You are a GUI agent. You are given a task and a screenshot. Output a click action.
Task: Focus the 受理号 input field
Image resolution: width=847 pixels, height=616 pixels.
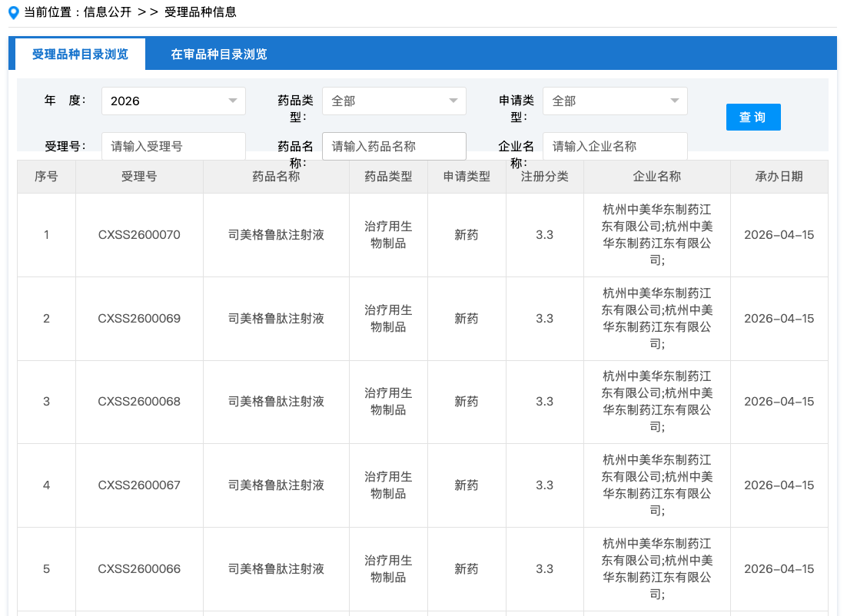click(x=173, y=146)
